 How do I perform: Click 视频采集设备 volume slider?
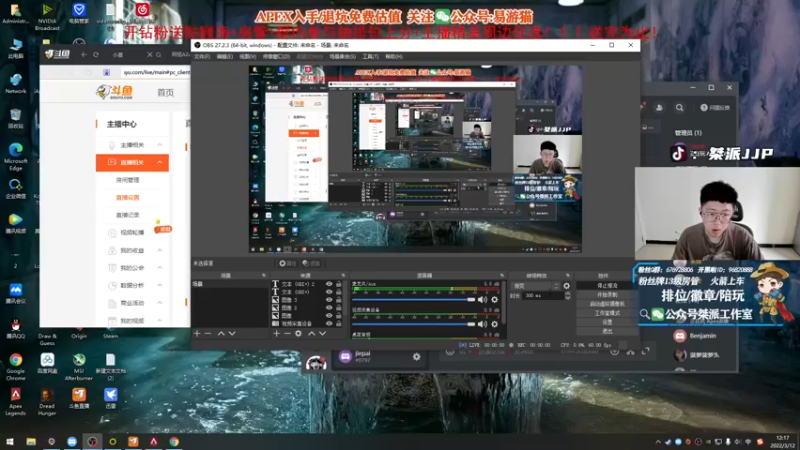click(x=414, y=324)
